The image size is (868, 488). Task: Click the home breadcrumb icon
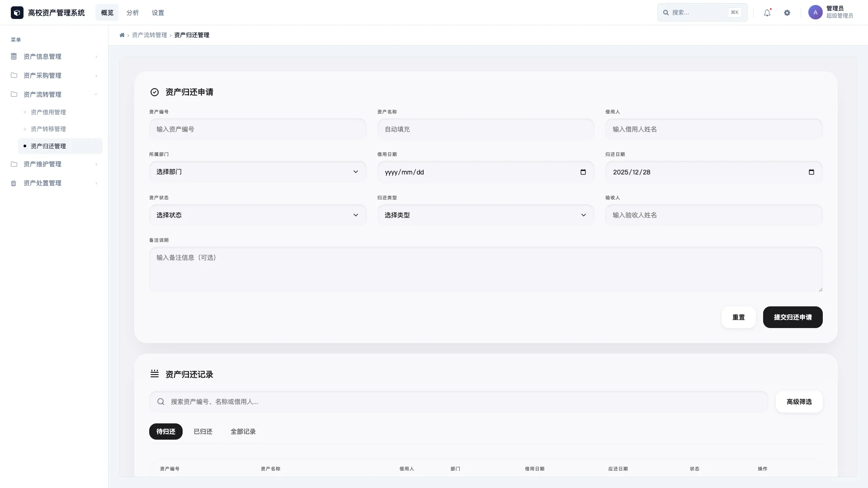[122, 35]
